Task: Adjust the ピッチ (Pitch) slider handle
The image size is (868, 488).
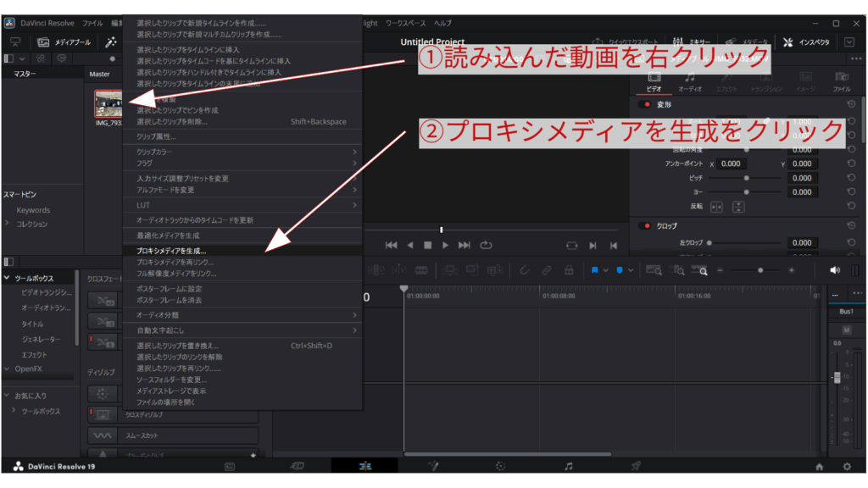Action: pos(747,178)
